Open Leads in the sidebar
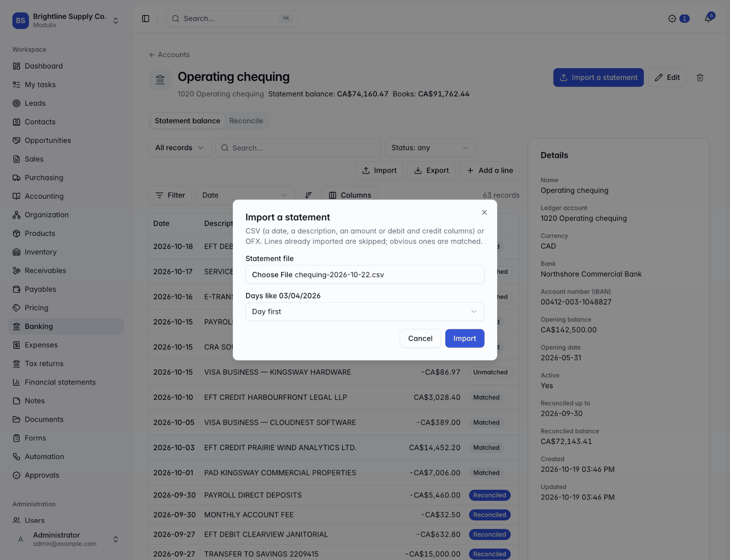This screenshot has height=560, width=730. (66, 103)
